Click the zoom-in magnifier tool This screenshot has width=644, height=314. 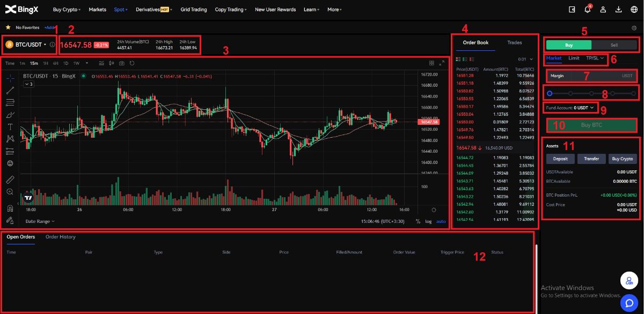coord(10,191)
